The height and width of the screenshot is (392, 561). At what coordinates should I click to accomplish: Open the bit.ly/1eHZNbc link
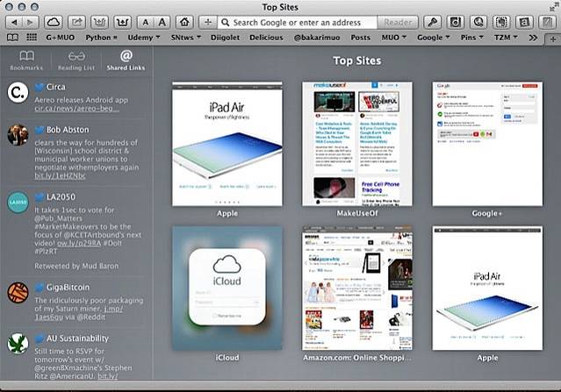point(60,175)
